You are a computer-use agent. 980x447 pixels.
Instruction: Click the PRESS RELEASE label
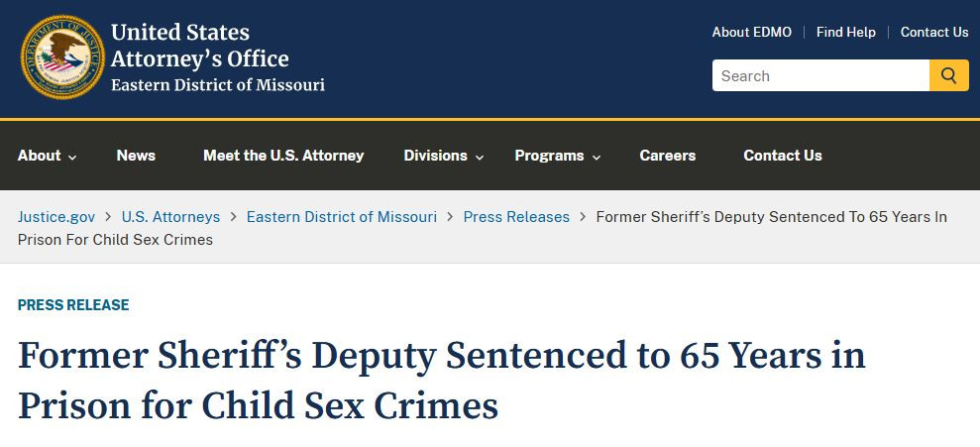(73, 305)
